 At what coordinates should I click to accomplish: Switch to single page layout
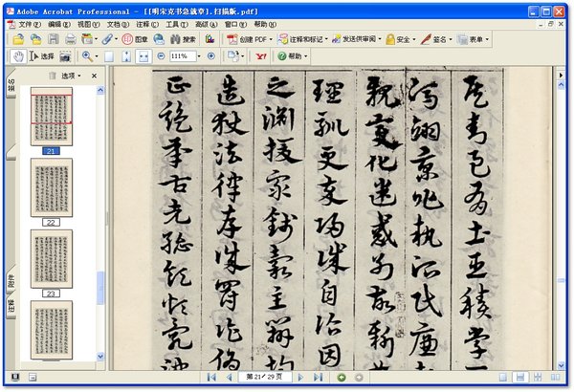503,377
